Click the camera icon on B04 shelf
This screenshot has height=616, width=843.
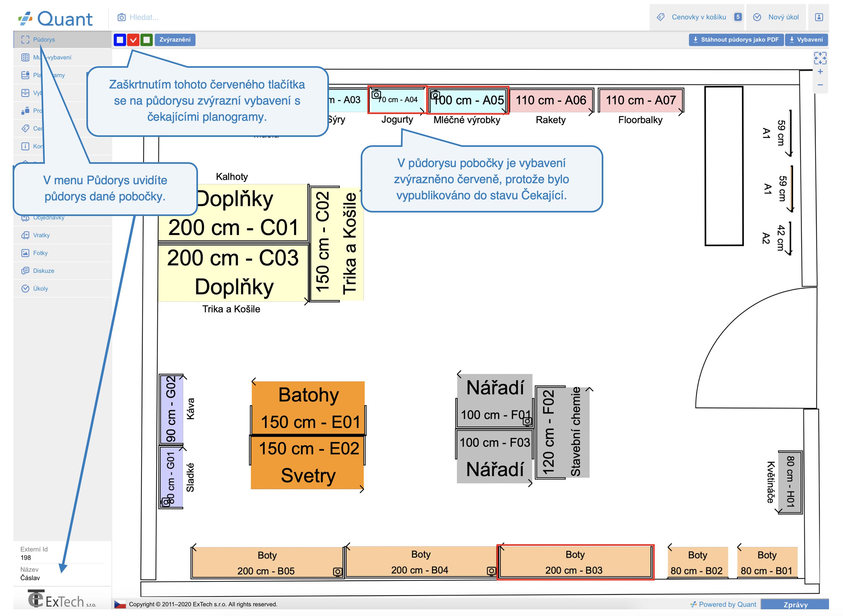click(x=491, y=571)
